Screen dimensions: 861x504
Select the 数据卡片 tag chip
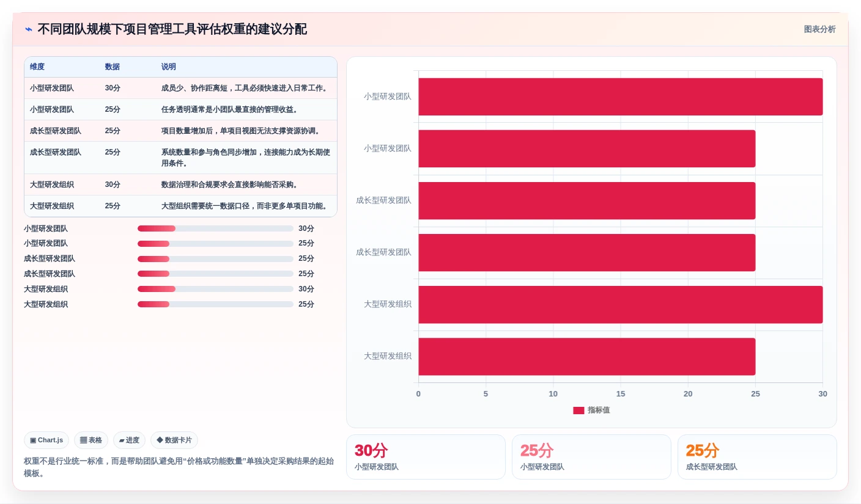tap(174, 440)
